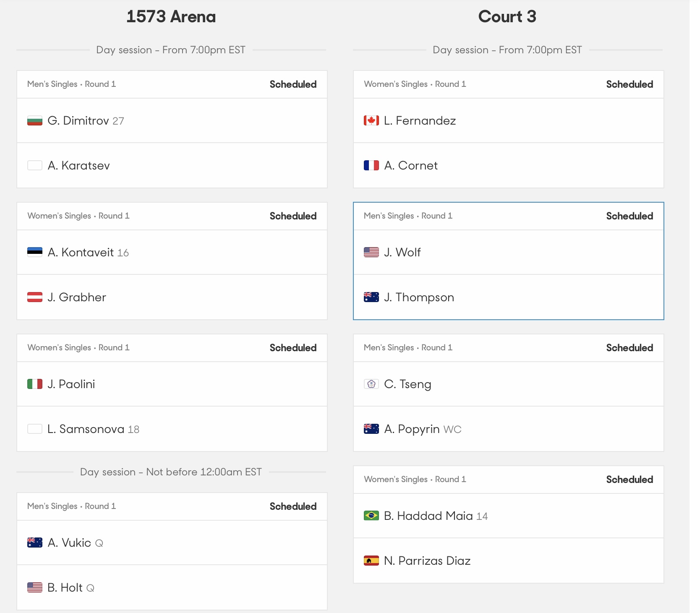Click the French flag beside A. Cornet
Viewport: 700px width, 613px height.
(371, 165)
